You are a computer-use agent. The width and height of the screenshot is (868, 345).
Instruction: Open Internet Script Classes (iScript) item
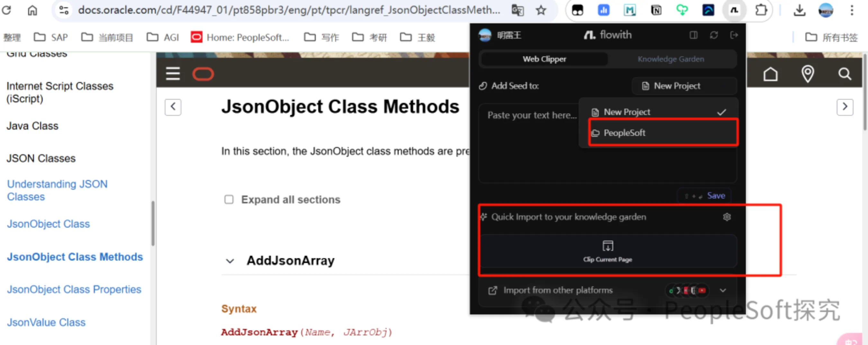pyautogui.click(x=60, y=92)
